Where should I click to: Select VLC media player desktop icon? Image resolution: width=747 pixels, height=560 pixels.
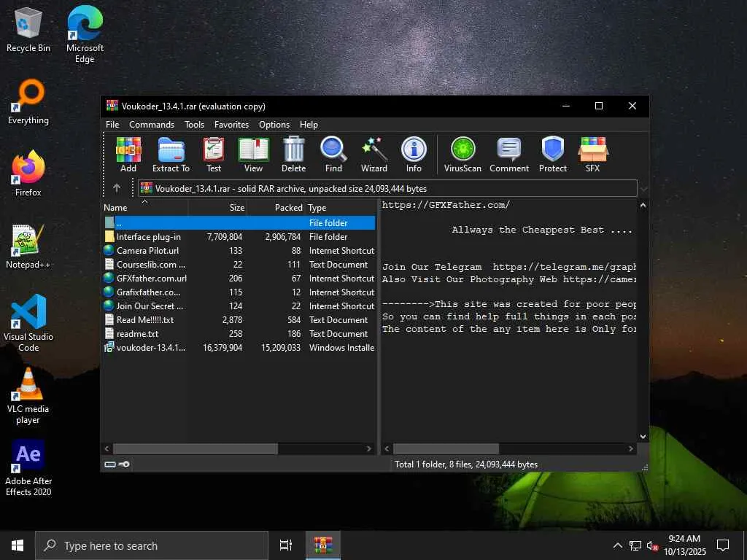point(28,396)
